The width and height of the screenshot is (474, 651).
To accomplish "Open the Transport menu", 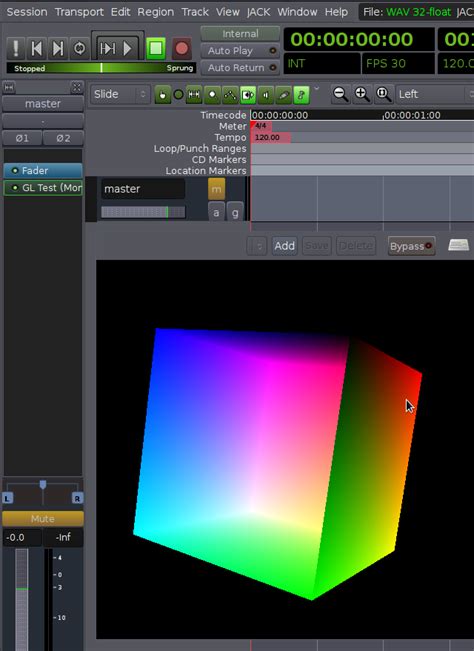I will coord(79,12).
